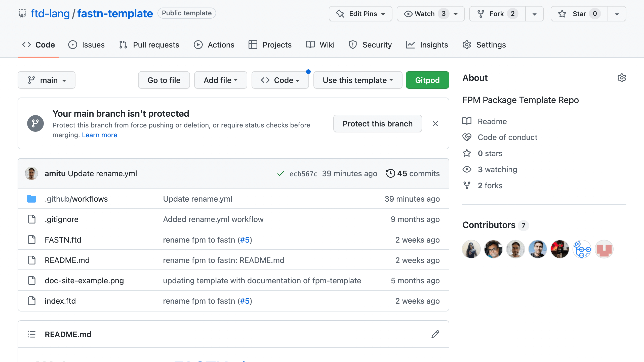
Task: Open commit hash ecb567c
Action: 303,174
